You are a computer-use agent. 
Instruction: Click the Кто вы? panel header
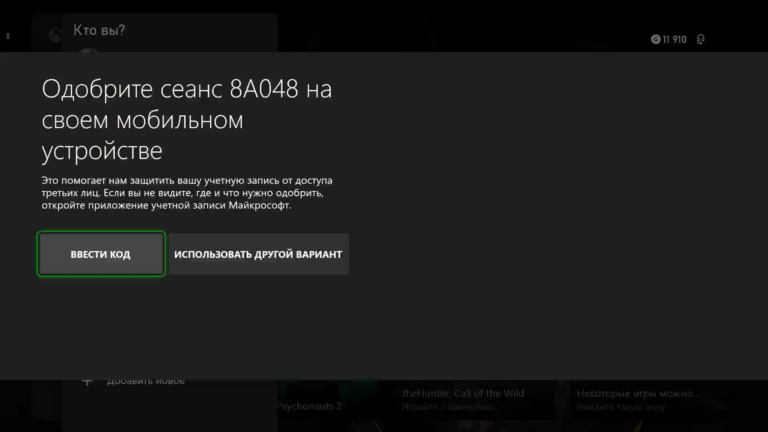tap(99, 30)
